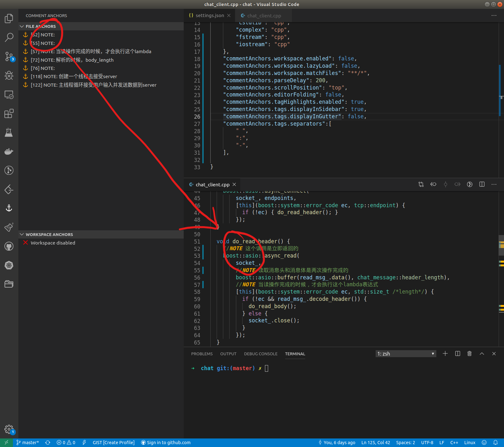Image resolution: width=504 pixels, height=447 pixels.
Task: Open the GitHub octocat view
Action: [9, 246]
